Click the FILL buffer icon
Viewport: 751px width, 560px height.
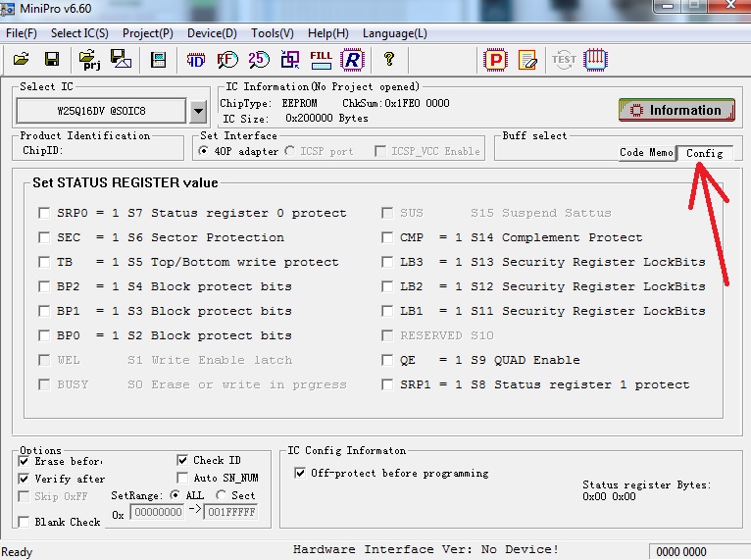(321, 60)
